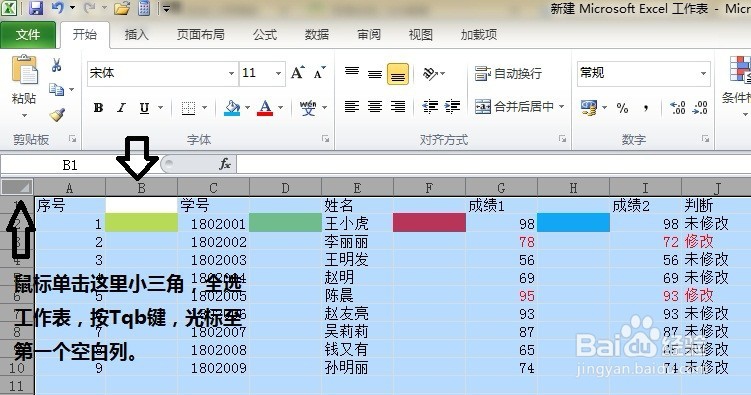
Task: Click the Open folder icon in title bar
Action: point(122,8)
